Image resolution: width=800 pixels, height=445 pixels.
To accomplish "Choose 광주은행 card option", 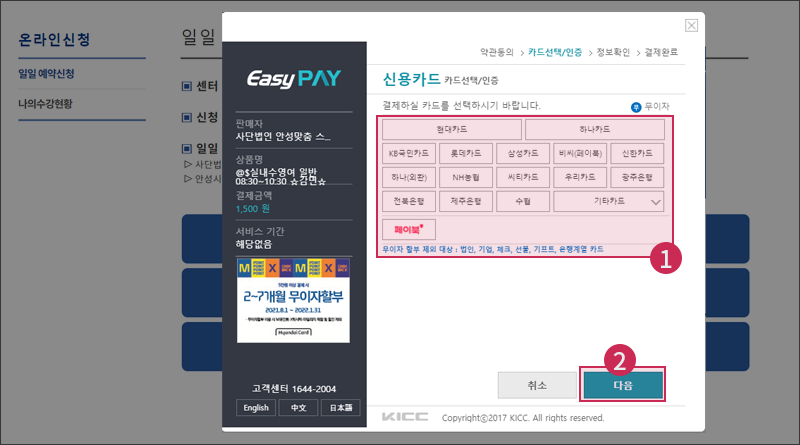I will tap(637, 177).
